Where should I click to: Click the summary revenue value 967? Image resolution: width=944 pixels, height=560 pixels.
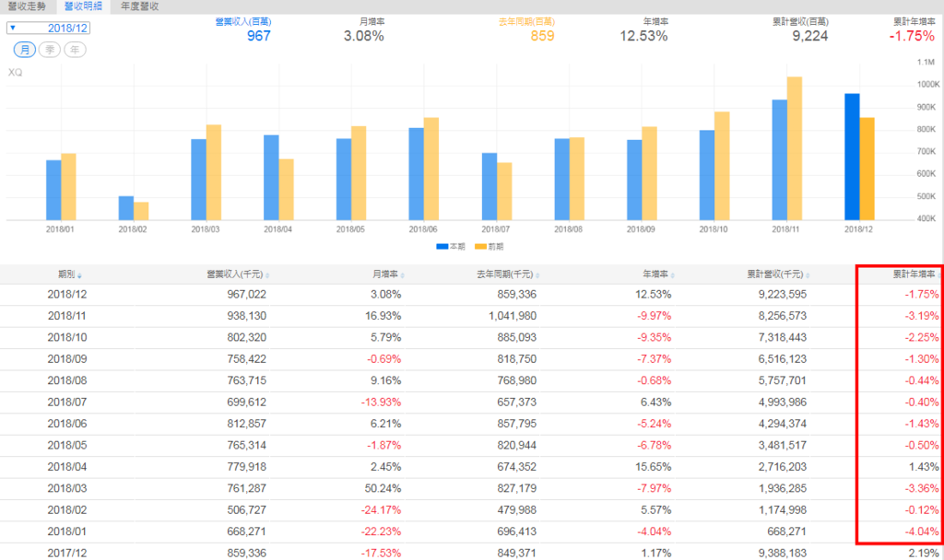(x=258, y=36)
